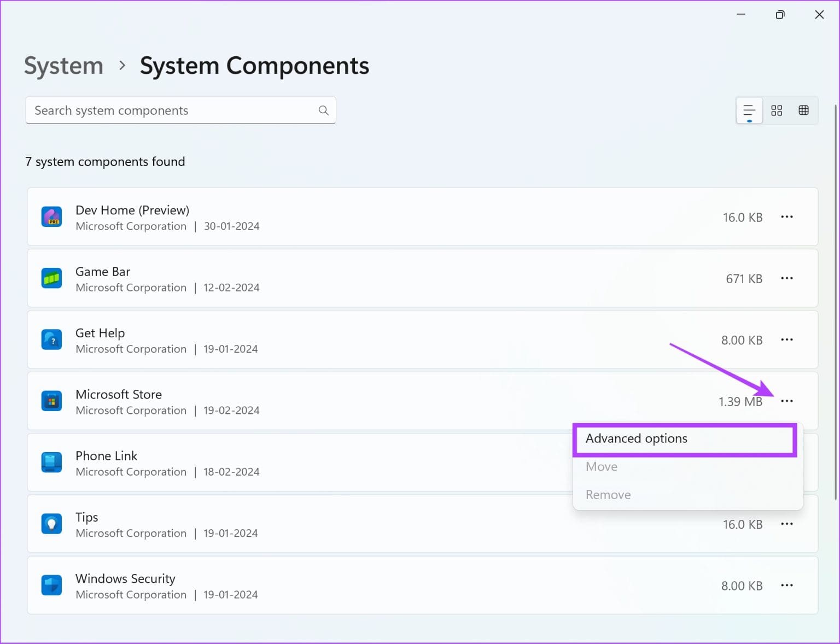
Task: Open the three-dot menu for Get Help
Action: (x=787, y=340)
